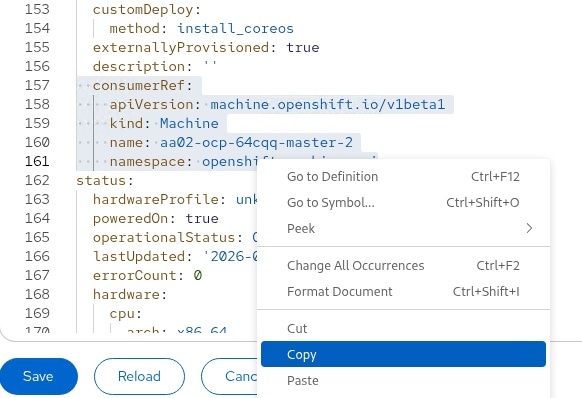Click the consumerRef key
Image resolution: width=582 pixels, height=398 pixels.
tap(138, 85)
